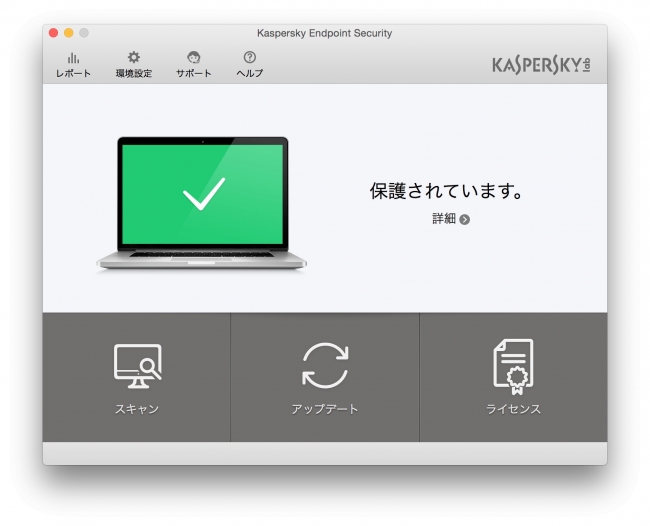Viewport: 650px width, 526px height.
Task: Click the アップデート label text
Action: point(325,409)
